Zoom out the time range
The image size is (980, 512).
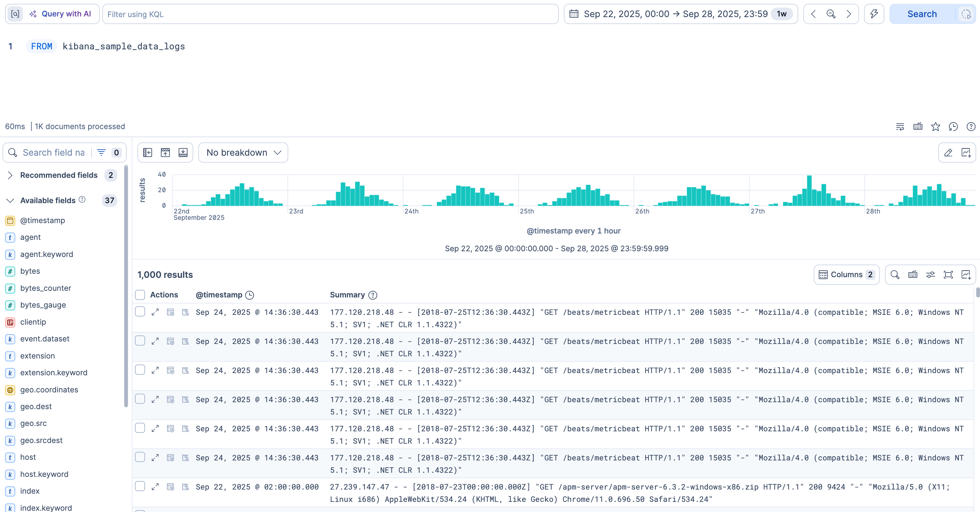click(831, 14)
